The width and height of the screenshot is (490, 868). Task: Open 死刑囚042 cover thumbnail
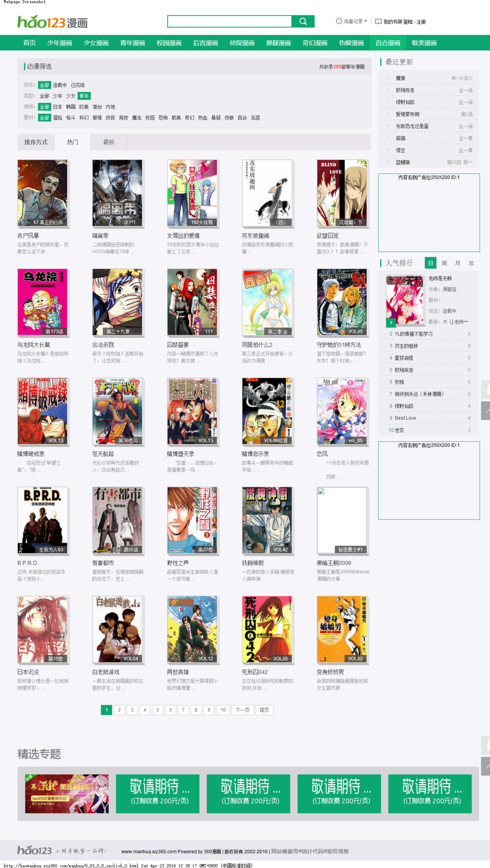267,629
